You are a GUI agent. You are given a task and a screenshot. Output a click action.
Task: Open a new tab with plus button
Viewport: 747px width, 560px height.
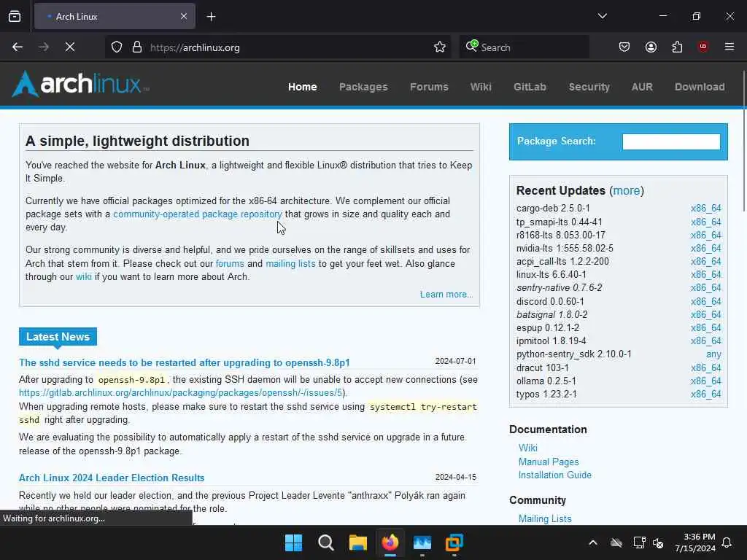pos(211,17)
